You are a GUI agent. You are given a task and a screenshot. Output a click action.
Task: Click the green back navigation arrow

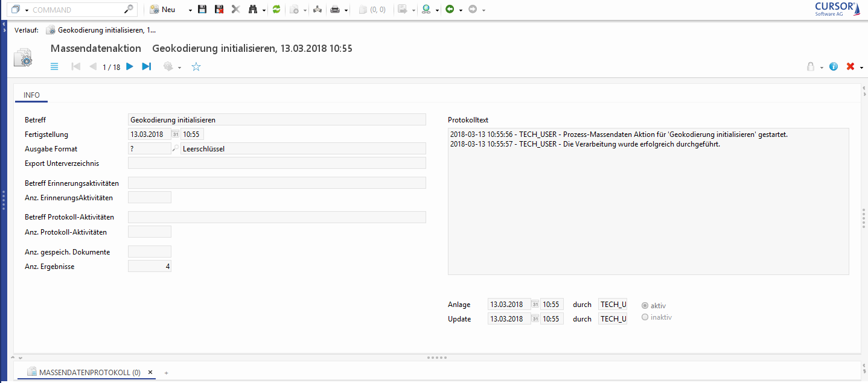(x=450, y=10)
